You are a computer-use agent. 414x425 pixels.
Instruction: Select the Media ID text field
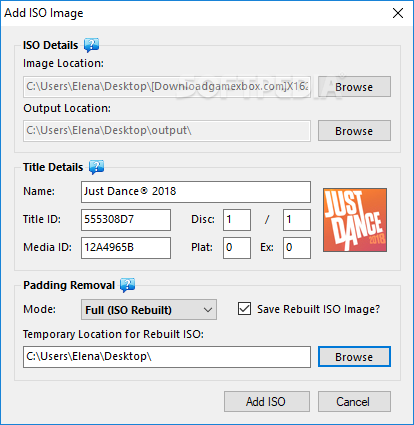pyautogui.click(x=126, y=248)
